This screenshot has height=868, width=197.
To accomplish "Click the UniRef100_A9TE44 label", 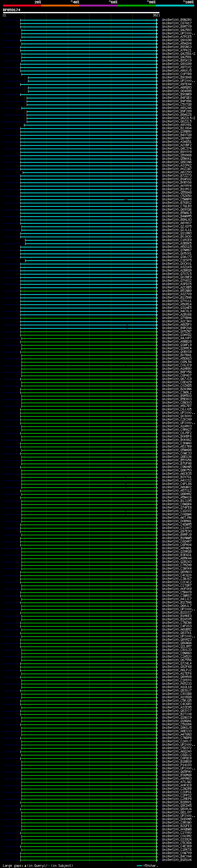I will [x=176, y=84].
